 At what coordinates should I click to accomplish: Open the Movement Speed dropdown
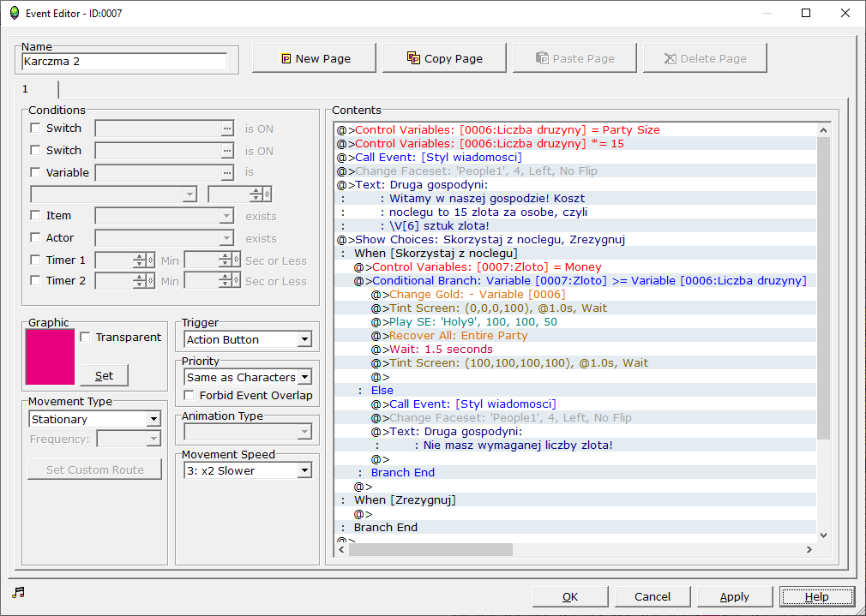tap(248, 470)
